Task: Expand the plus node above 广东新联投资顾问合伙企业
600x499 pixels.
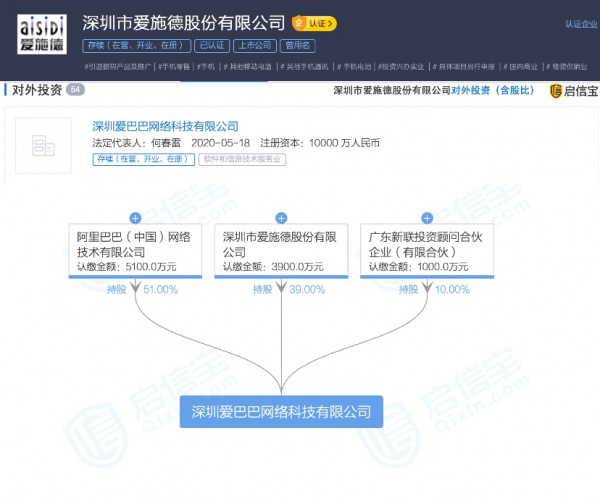Action: (427, 218)
